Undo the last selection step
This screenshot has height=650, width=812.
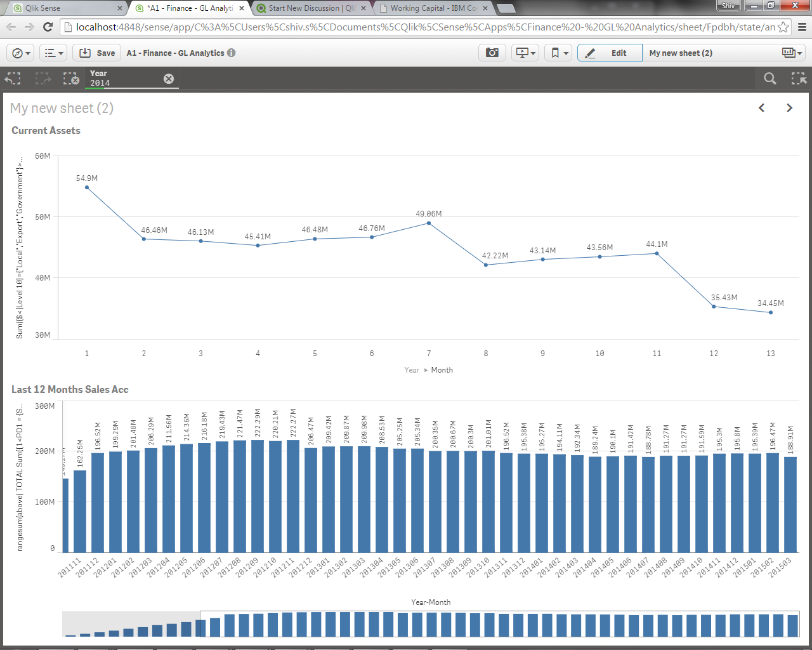pos(13,78)
